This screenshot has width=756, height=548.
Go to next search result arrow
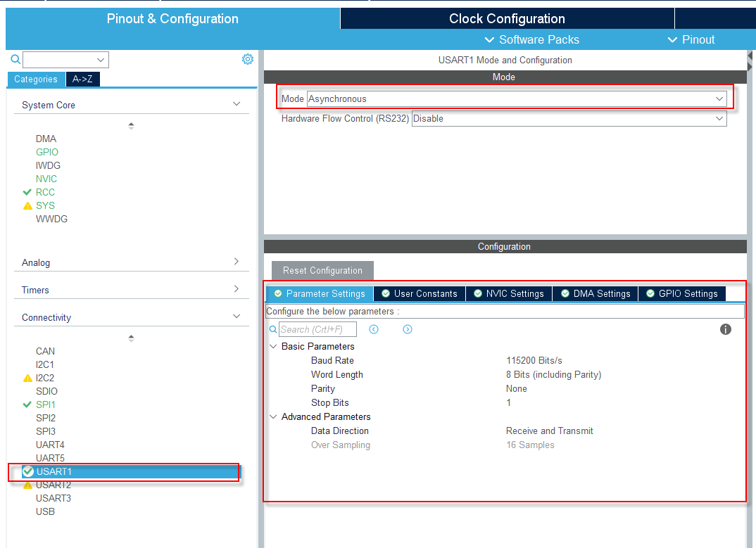click(x=408, y=329)
